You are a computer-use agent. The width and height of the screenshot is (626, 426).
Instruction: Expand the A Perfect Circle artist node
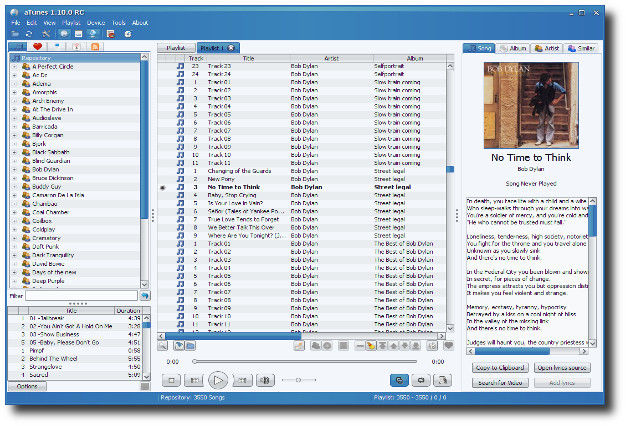tap(15, 67)
